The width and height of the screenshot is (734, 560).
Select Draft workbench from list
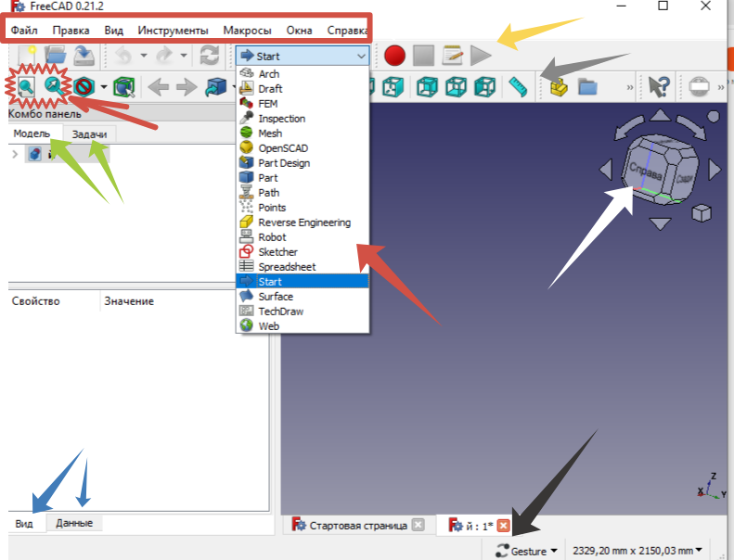point(303,89)
